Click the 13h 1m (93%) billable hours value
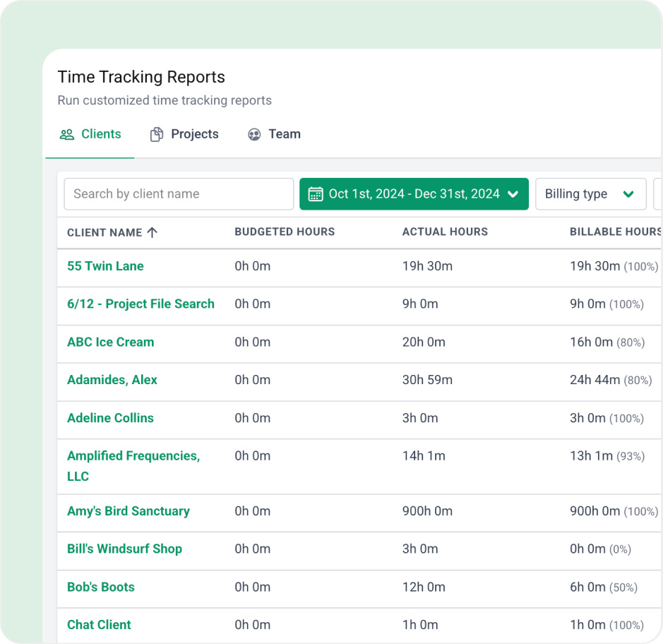Image resolution: width=663 pixels, height=644 pixels. [x=607, y=456]
